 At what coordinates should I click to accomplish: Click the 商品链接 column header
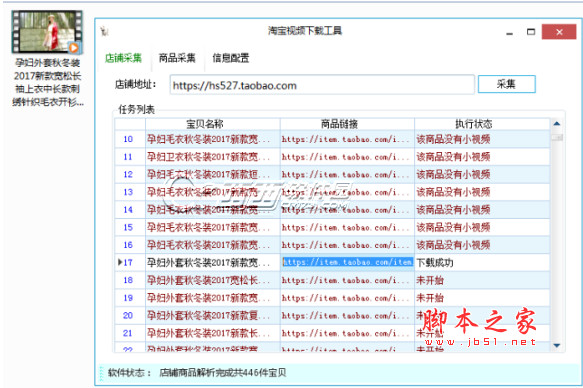[347, 124]
